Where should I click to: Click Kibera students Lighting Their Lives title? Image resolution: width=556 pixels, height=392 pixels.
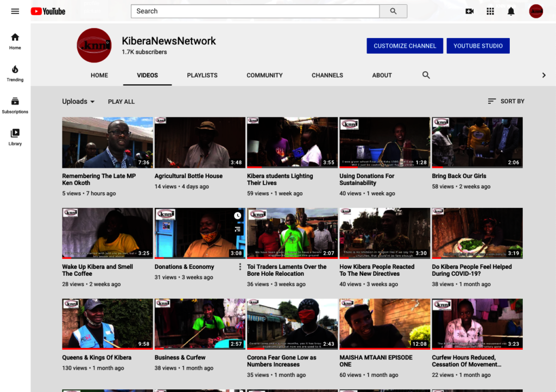click(280, 179)
